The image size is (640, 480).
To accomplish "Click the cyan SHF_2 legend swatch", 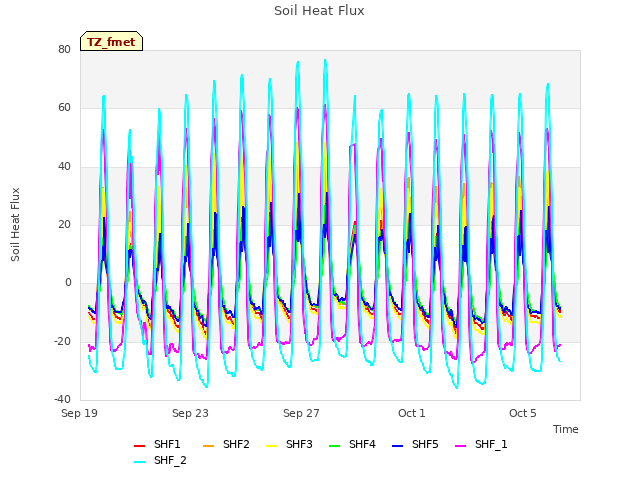I will point(140,462).
